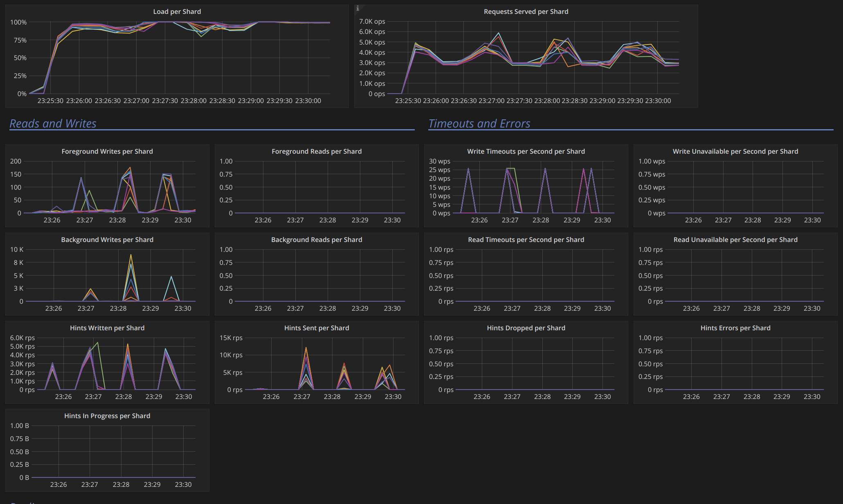The image size is (843, 504).
Task: Select Write Unavailable per Second per Shard title
Action: (735, 151)
